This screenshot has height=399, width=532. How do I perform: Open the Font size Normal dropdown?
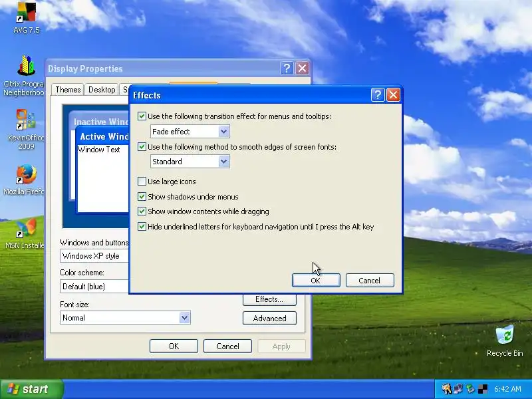click(125, 318)
